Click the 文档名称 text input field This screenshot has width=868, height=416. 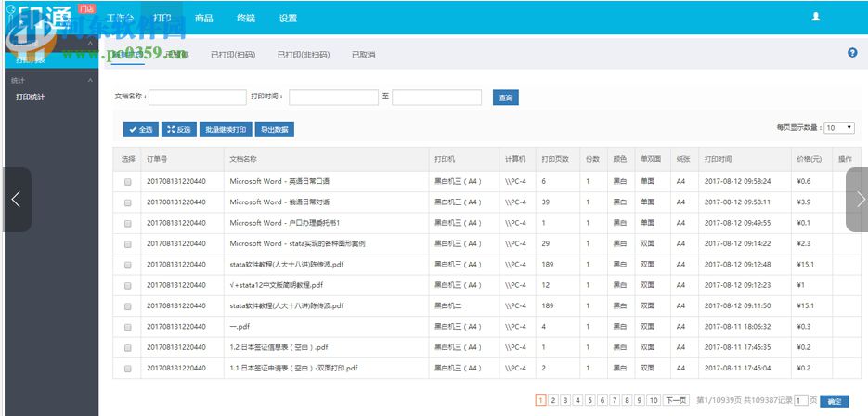point(197,97)
